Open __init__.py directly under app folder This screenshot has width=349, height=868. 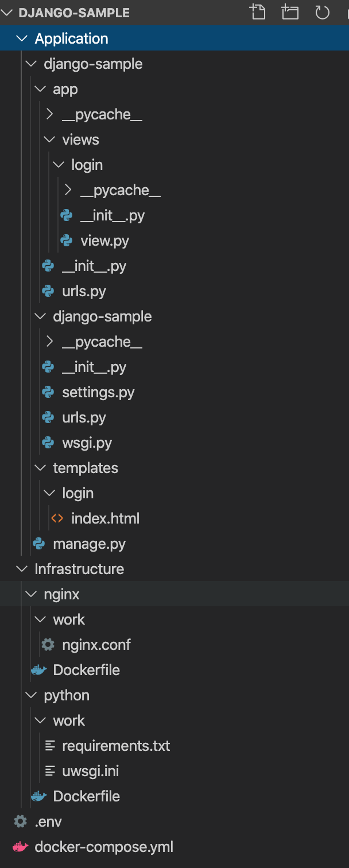pos(94,266)
